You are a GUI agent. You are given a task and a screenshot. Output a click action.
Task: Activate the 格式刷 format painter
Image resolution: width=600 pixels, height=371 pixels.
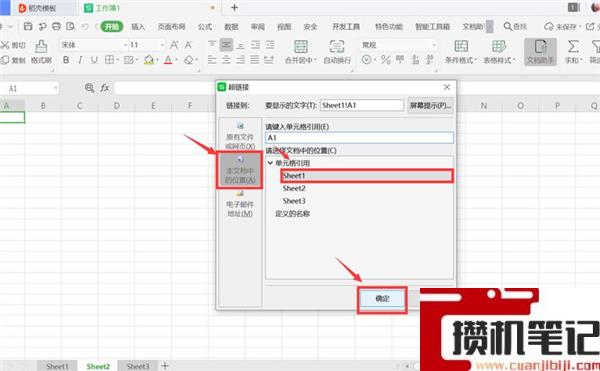[x=41, y=52]
